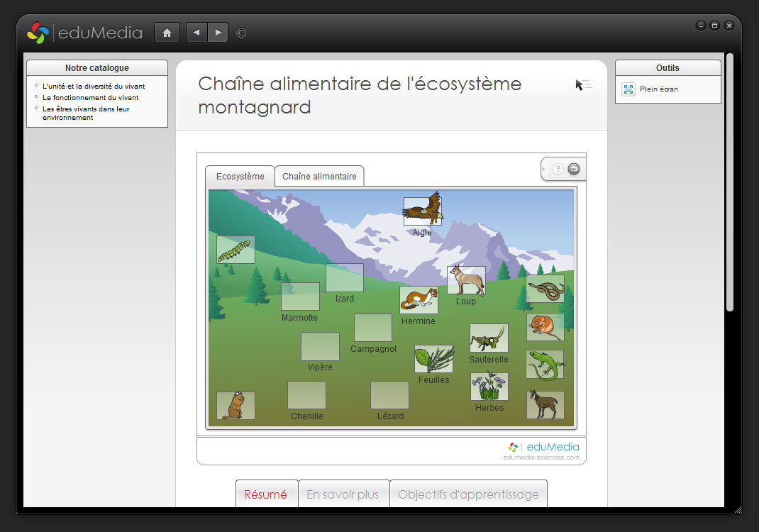This screenshot has width=759, height=532.
Task: Expand the tools tab small arrow
Action: [x=544, y=169]
